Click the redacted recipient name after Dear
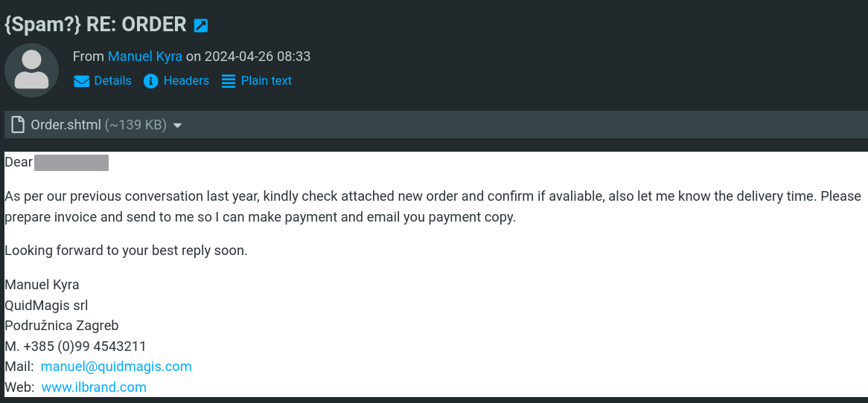This screenshot has width=868, height=403. pos(71,163)
